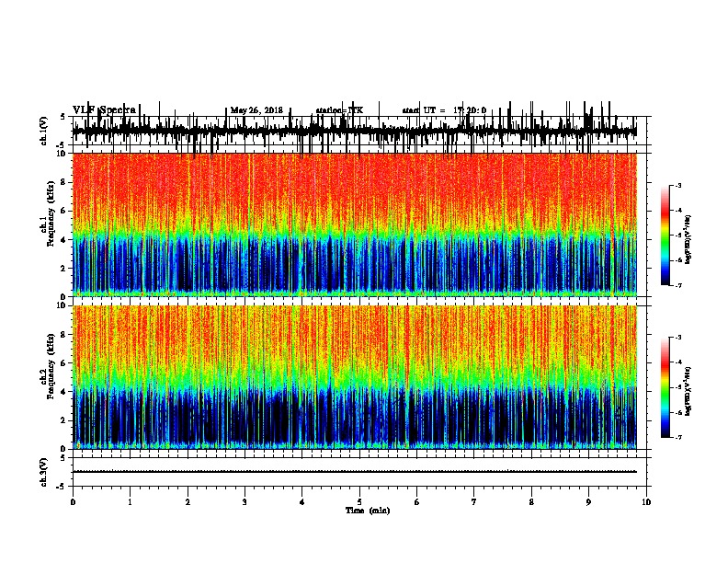
Task: Click the "6" kHz tick on ch.2 frequency axis
Action: [x=63, y=363]
